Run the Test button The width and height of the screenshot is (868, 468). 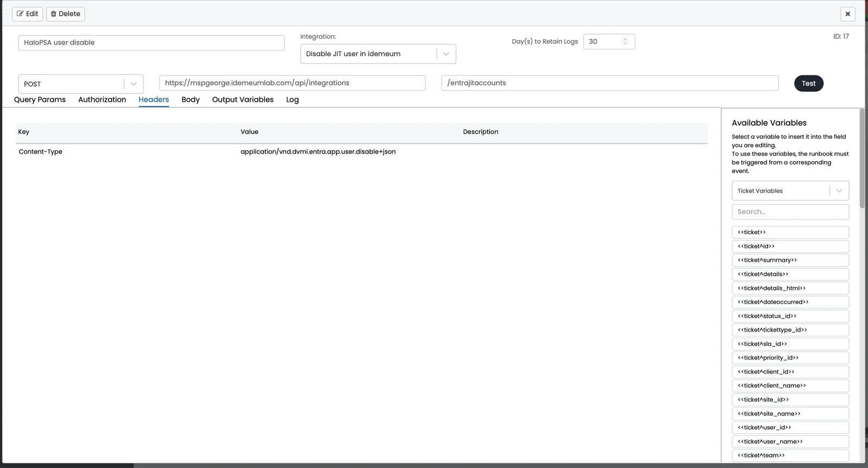tap(808, 83)
